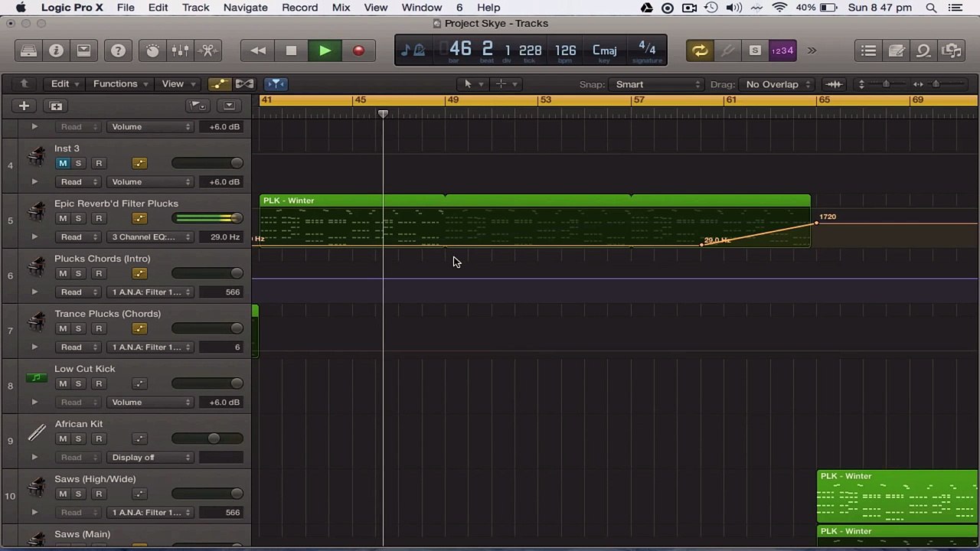Open the Editors scissors icon
Viewport: 980px width, 551px height.
[207, 51]
